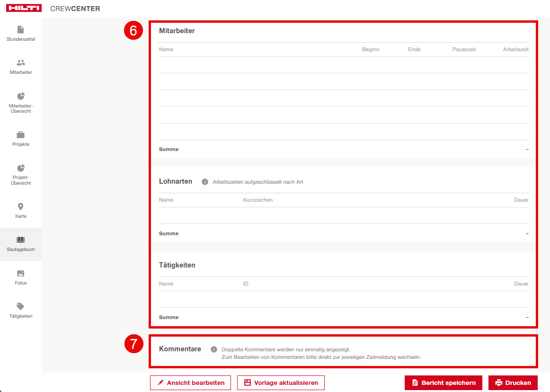The image size is (550, 392).
Task: Click the CREWCENTER title in header
Action: [75, 9]
